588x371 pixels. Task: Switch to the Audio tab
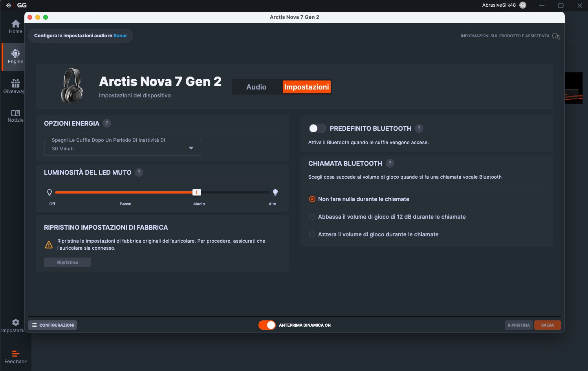[256, 87]
